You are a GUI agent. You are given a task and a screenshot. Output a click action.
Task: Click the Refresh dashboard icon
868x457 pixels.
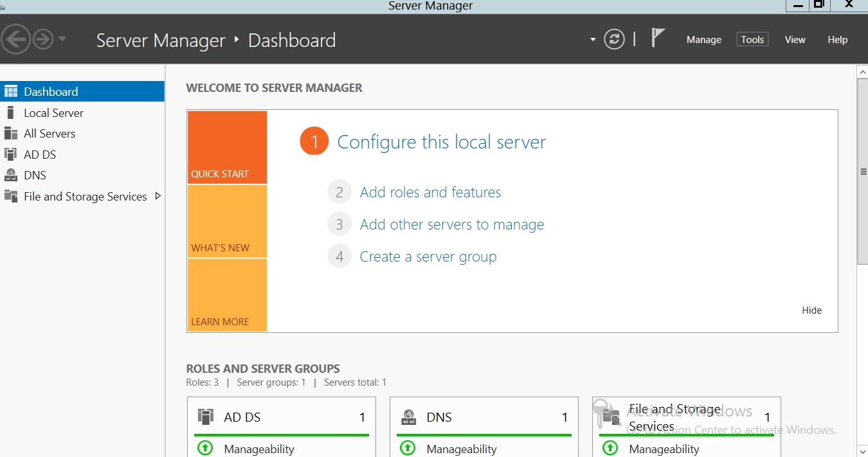tap(614, 40)
